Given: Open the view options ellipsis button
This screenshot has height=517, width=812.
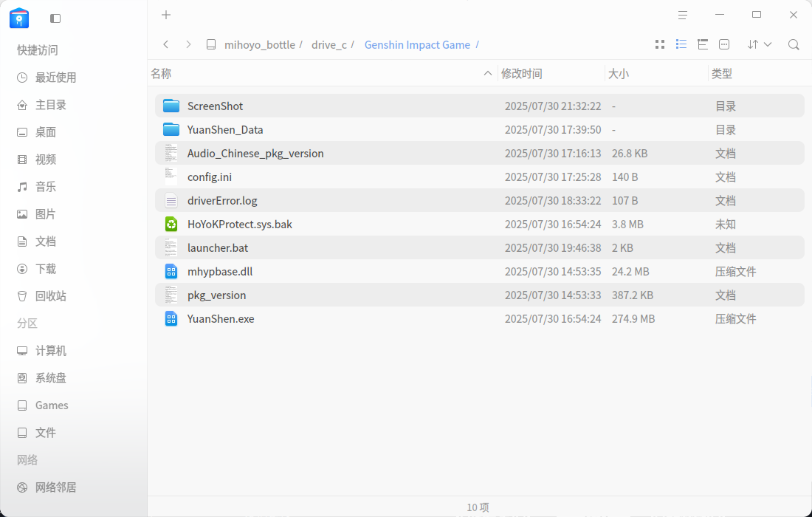Looking at the screenshot, I should click(724, 44).
